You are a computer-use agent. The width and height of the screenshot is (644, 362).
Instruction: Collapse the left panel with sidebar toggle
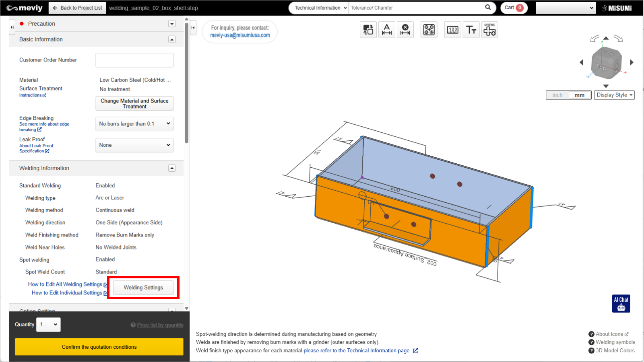[193, 28]
